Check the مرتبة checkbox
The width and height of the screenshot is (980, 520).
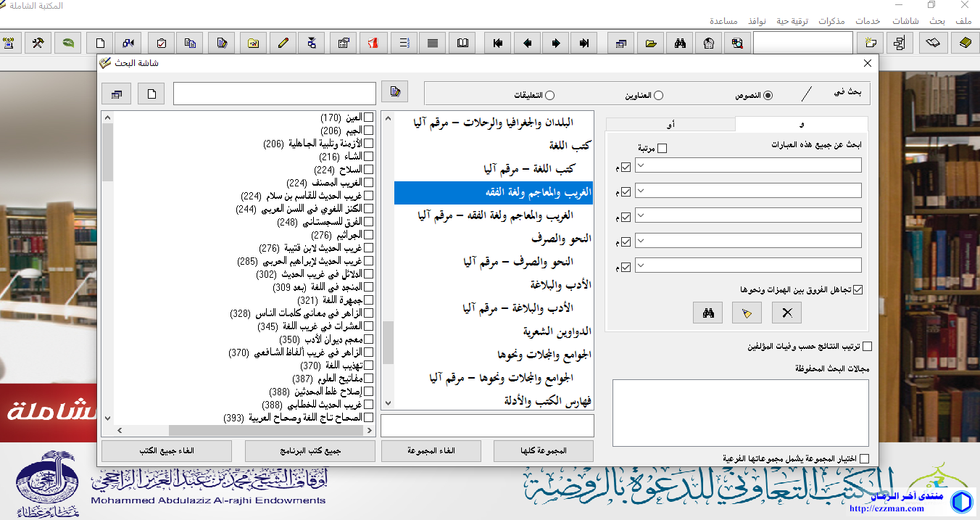pyautogui.click(x=662, y=149)
